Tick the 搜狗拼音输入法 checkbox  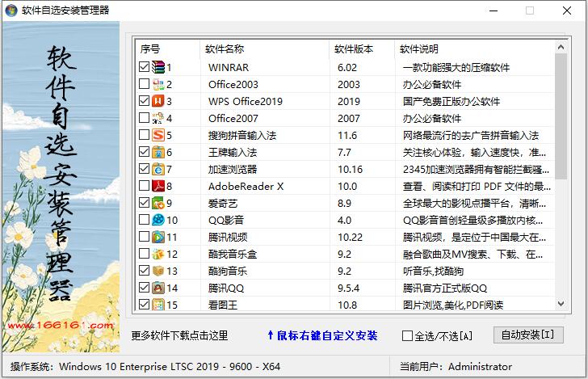[x=144, y=135]
